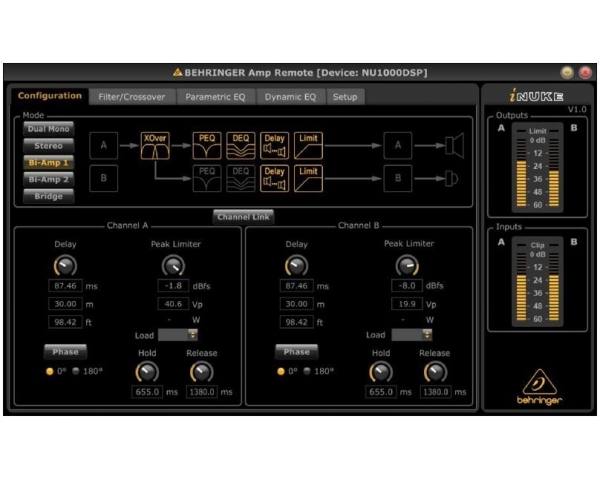The width and height of the screenshot is (600, 480).
Task: Open the lower row Delay block
Action: (274, 179)
